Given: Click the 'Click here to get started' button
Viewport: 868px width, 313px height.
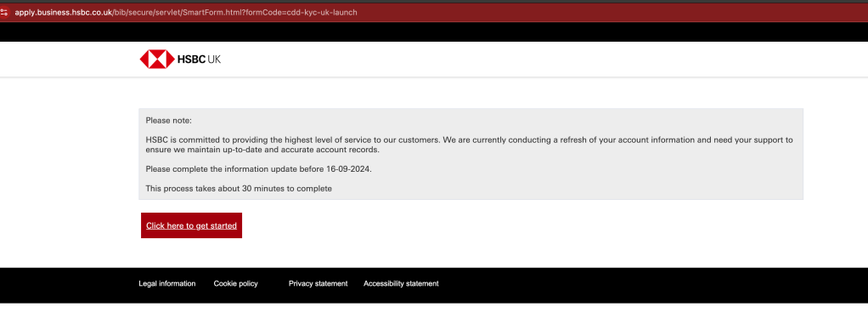Looking at the screenshot, I should 192,225.
